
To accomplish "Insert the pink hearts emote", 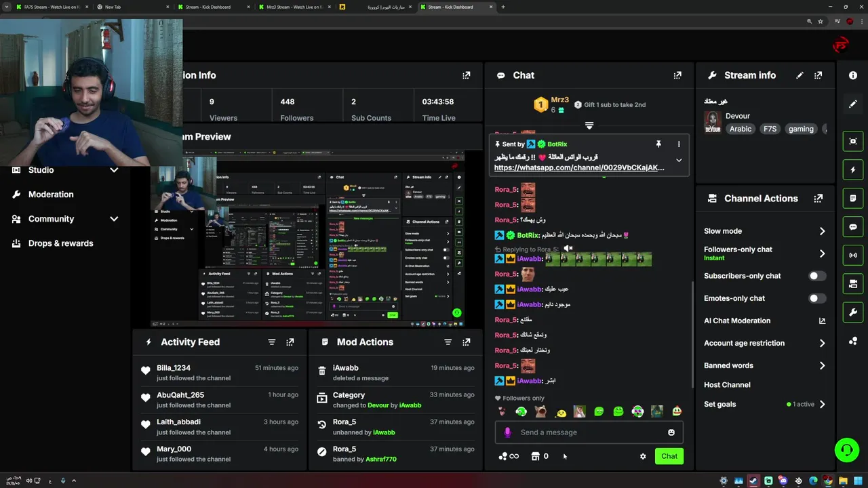I will click(502, 411).
